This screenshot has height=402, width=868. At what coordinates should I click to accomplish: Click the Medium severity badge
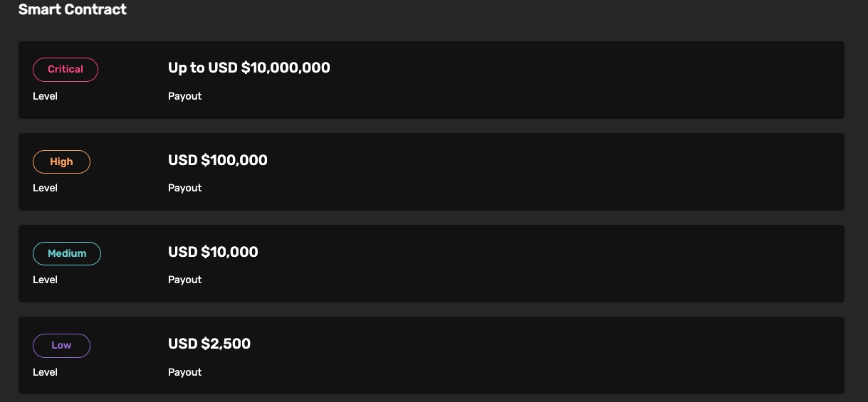[67, 253]
